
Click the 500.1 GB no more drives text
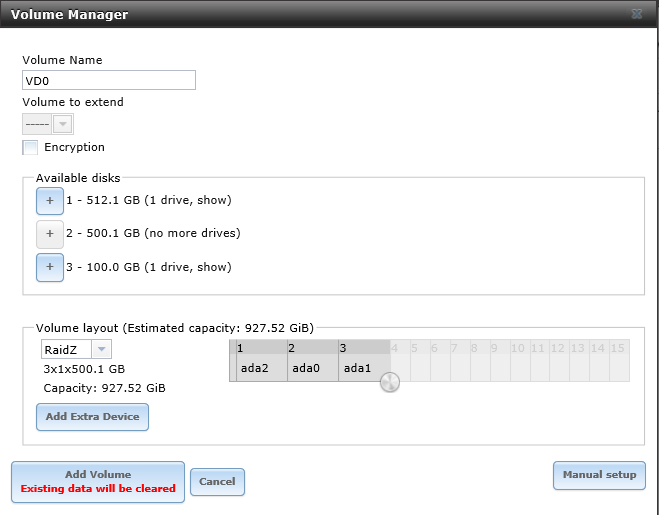pos(153,233)
